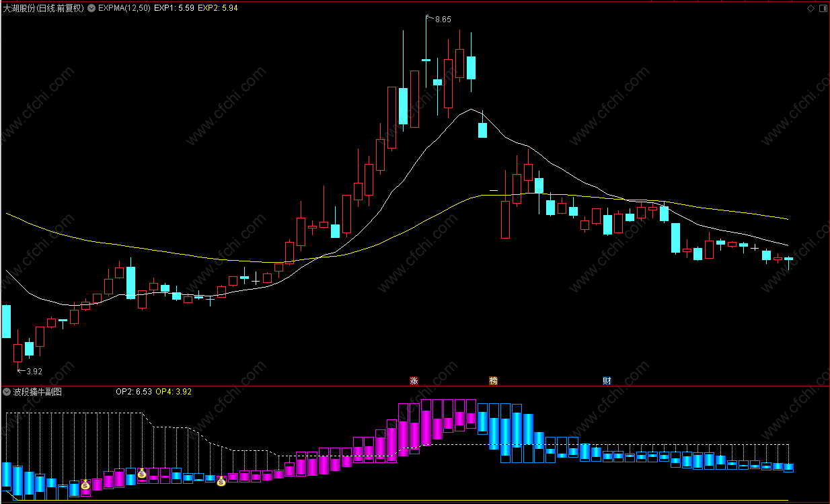Click the rightmost money bag signal icon
This screenshot has width=830, height=504.
click(x=221, y=480)
